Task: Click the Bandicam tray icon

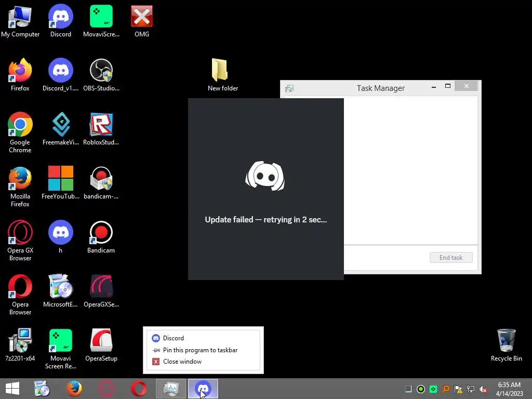Action: click(421, 389)
